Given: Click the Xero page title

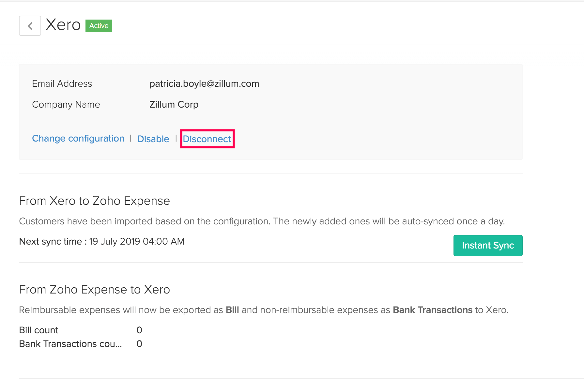Looking at the screenshot, I should 63,25.
